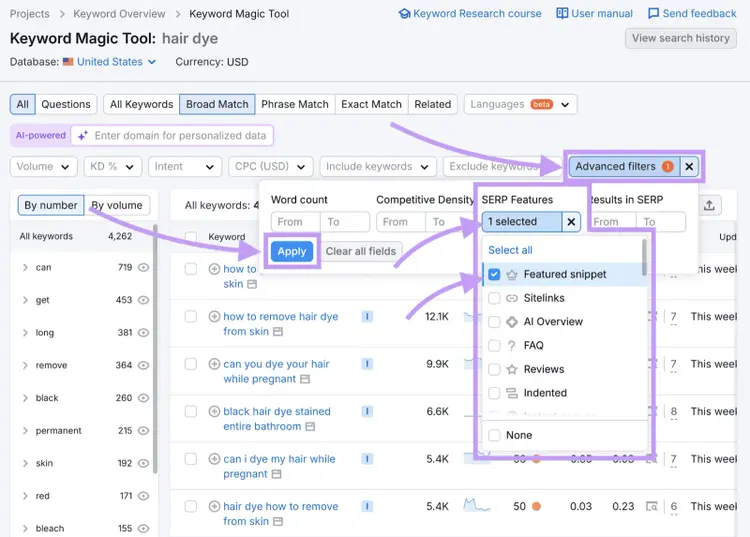
Task: Open the CPC (USD) filter dropdown
Action: [271, 166]
